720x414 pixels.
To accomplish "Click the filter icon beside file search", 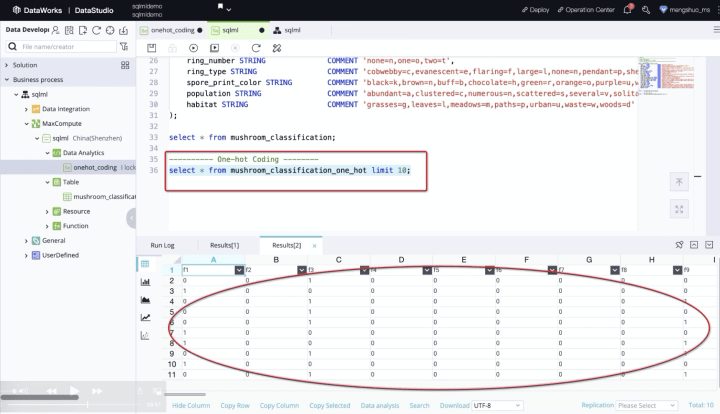I will pos(125,47).
